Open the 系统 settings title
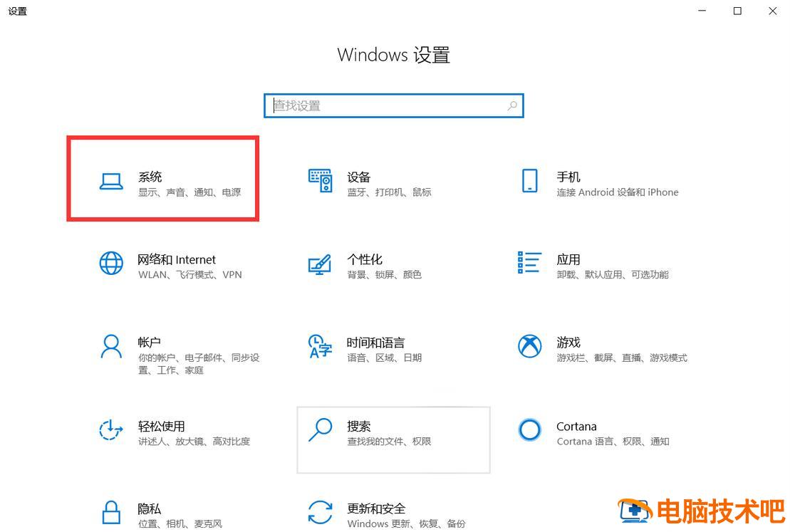 pyautogui.click(x=150, y=177)
